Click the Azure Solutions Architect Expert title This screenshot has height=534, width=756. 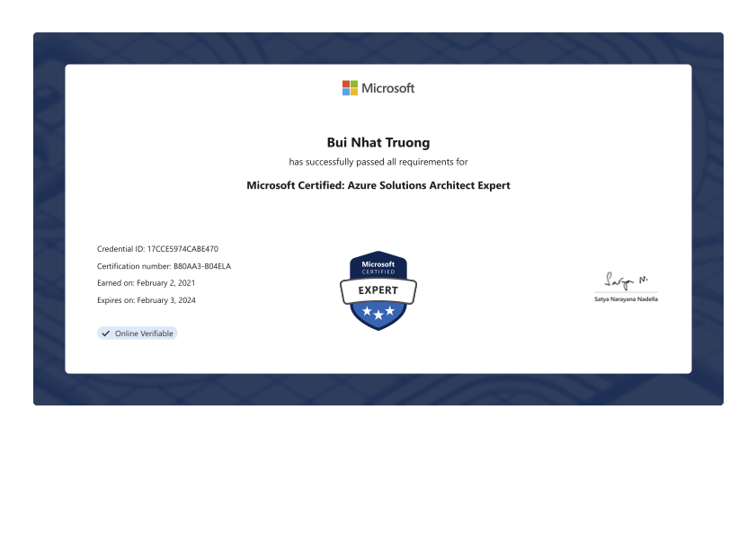click(x=378, y=185)
